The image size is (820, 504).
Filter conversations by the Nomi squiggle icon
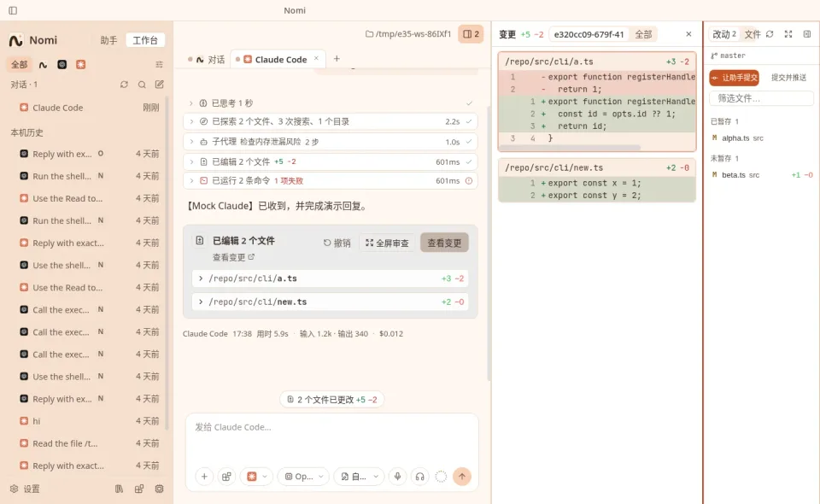click(43, 65)
